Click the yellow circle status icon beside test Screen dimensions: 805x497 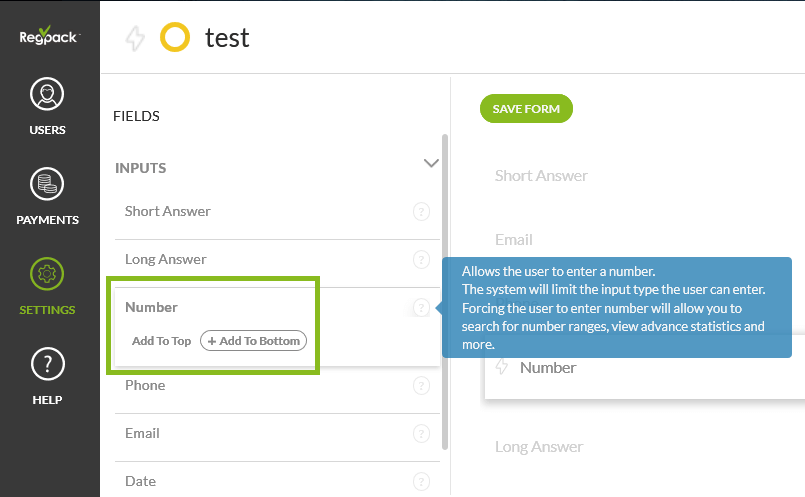175,38
